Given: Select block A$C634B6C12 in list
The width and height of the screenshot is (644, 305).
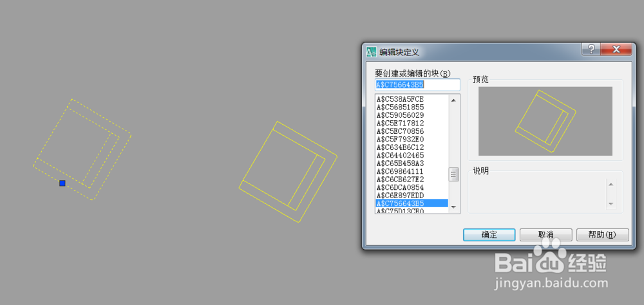Looking at the screenshot, I should pos(400,147).
